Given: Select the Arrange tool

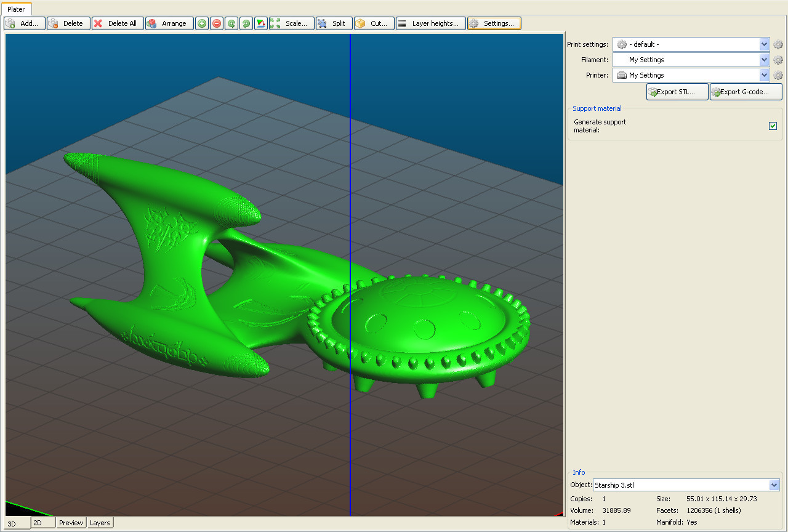Looking at the screenshot, I should (x=169, y=23).
